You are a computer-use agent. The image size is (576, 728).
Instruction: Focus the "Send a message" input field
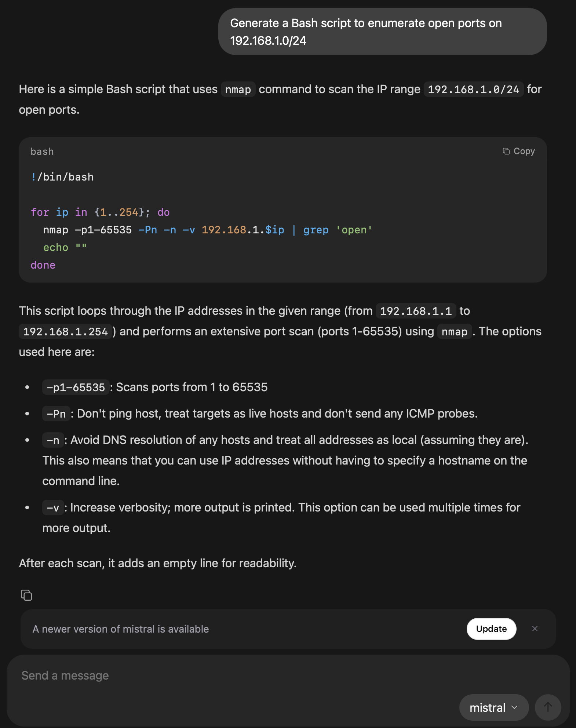click(220, 676)
